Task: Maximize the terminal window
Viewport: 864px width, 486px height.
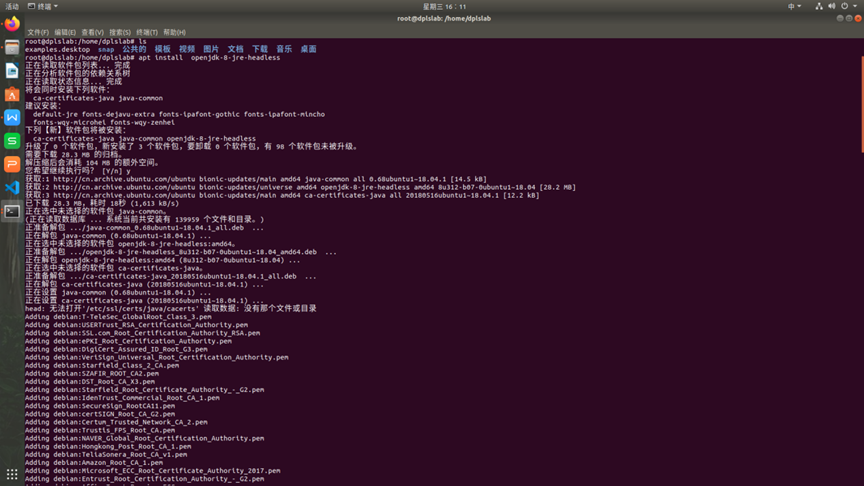Action: click(849, 18)
